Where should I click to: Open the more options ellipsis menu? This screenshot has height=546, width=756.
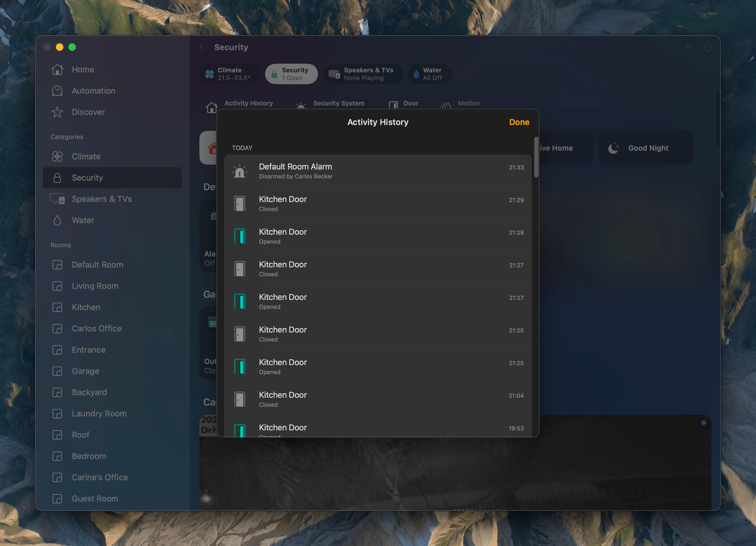pos(708,47)
